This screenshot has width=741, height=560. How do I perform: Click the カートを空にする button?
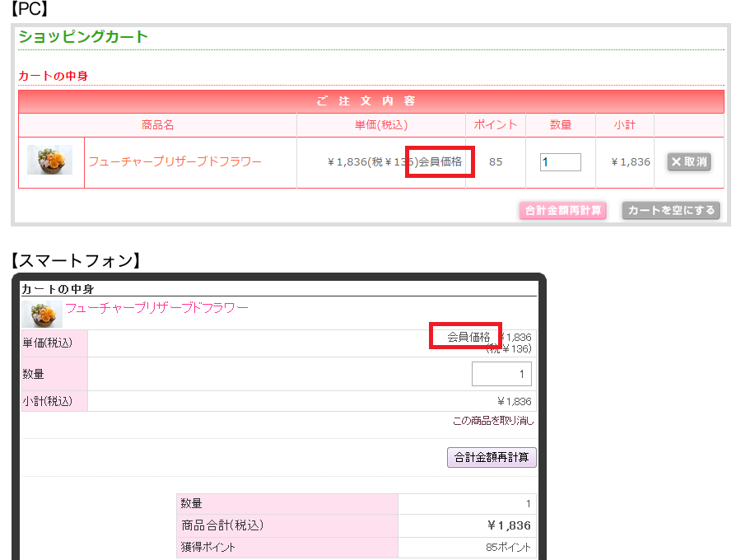671,210
